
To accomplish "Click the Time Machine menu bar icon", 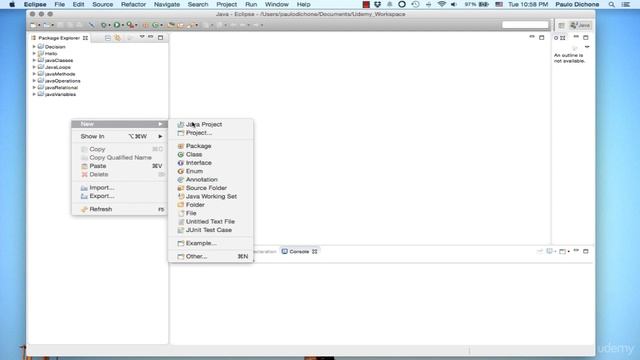I will click(416, 4).
